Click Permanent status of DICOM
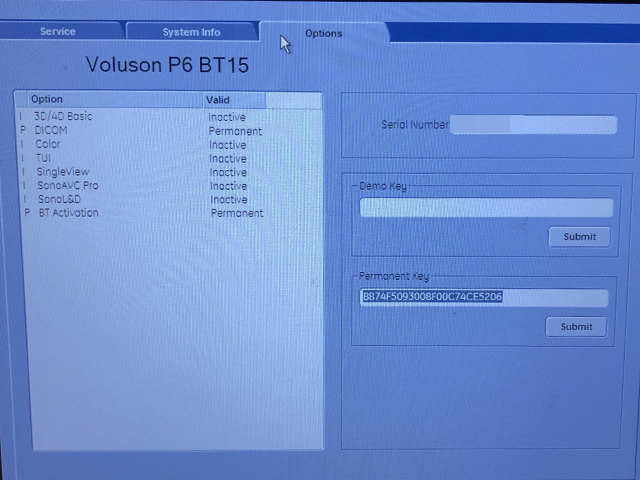 click(x=235, y=131)
